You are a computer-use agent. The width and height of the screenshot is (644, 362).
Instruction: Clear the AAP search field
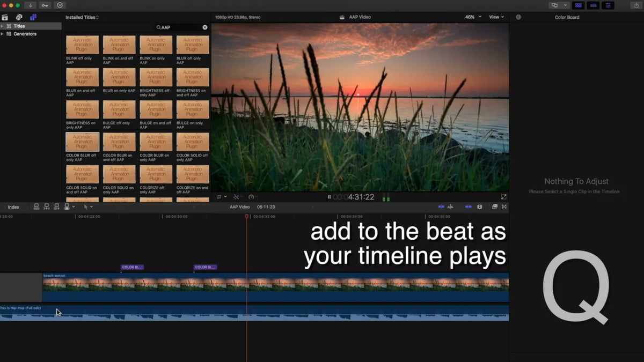204,27
